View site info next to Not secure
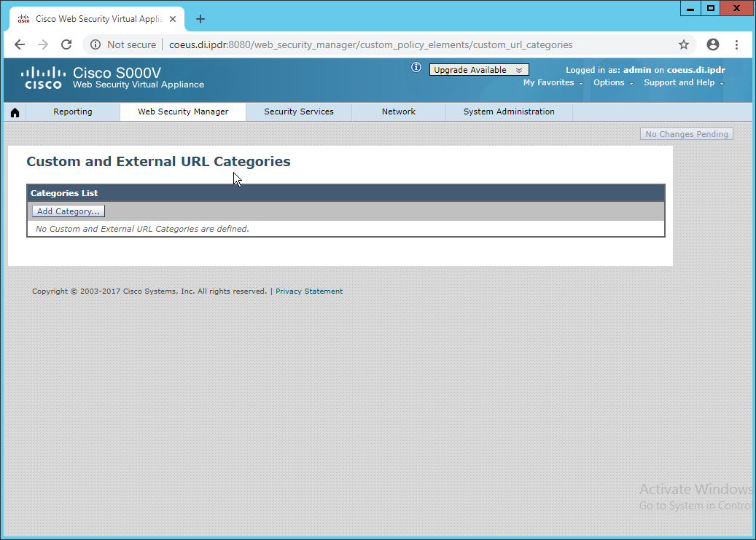756x540 pixels. click(x=96, y=45)
